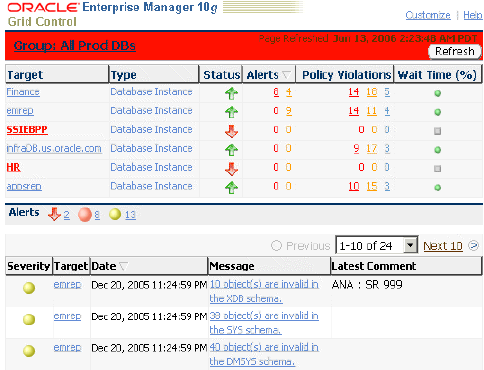
Task: Open message about invalid objects in SYS schema
Action: [x=264, y=323]
